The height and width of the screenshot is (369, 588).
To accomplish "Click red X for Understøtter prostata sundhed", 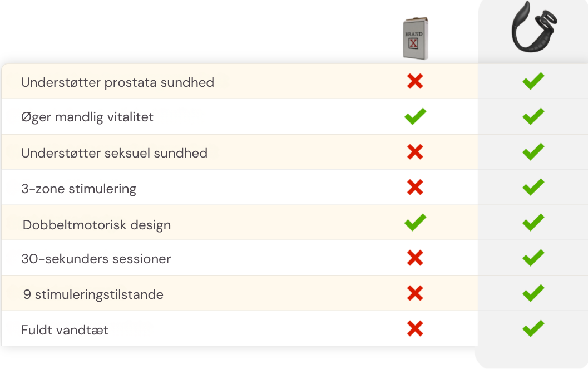I will (x=415, y=81).
